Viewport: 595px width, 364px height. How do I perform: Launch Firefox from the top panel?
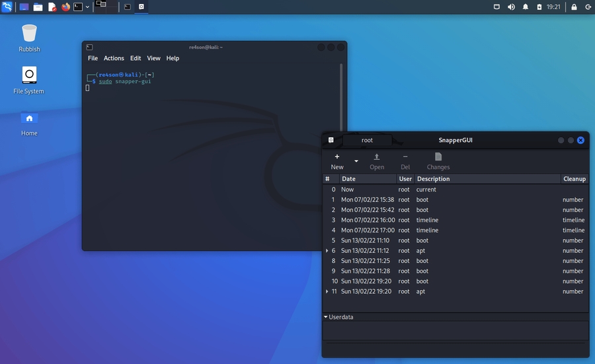pos(65,7)
